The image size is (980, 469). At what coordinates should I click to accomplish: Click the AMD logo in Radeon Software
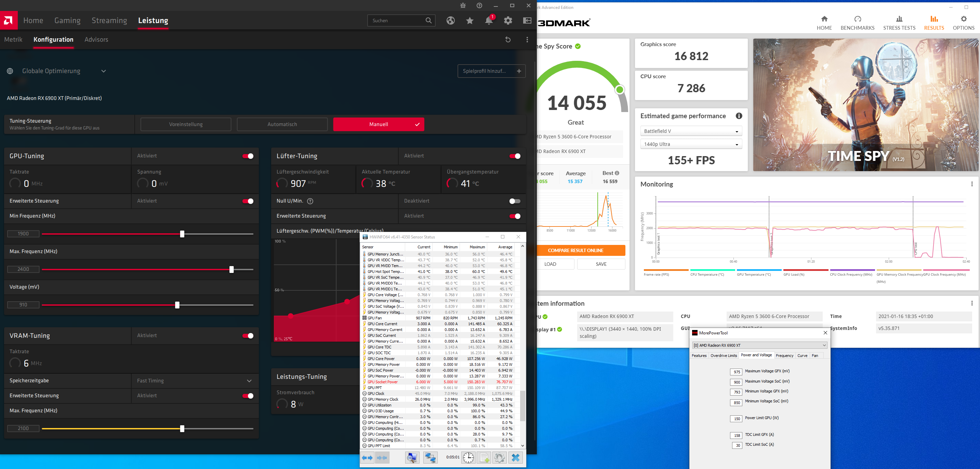pos(9,20)
